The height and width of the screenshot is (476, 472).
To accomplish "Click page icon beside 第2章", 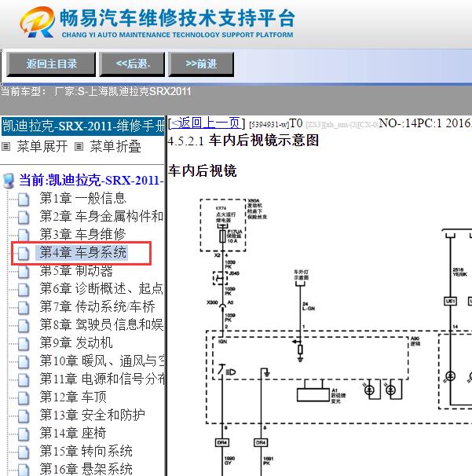I will 24,217.
